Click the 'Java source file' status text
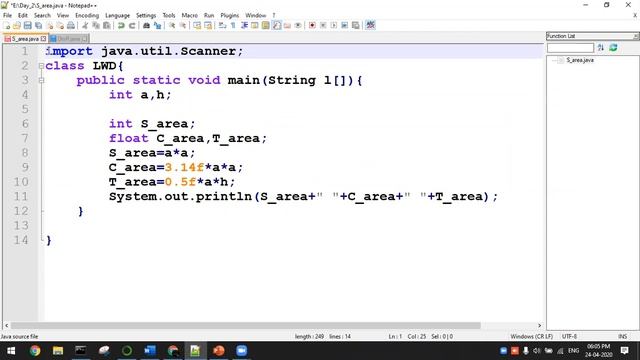This screenshot has width=640, height=360. click(x=19, y=336)
